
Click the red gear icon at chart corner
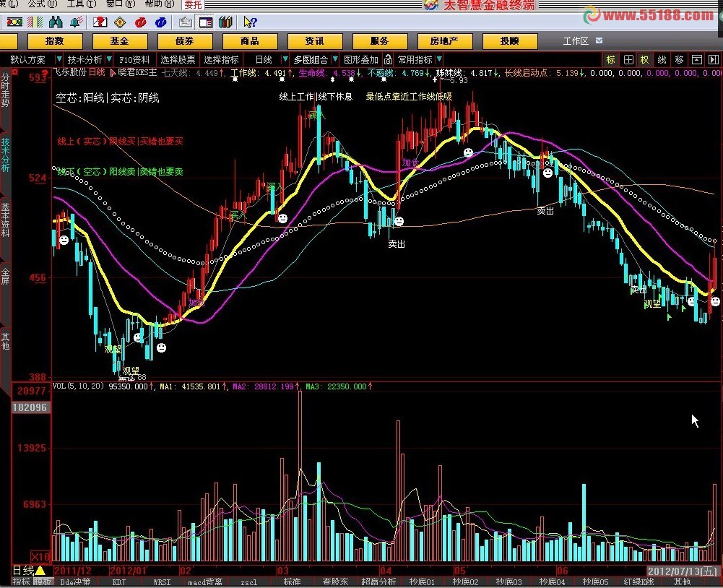(15, 72)
